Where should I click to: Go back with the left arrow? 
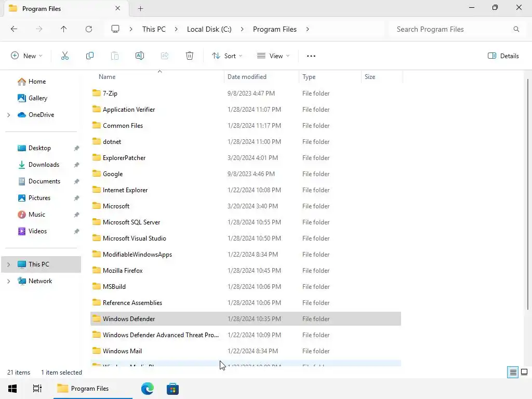point(14,29)
